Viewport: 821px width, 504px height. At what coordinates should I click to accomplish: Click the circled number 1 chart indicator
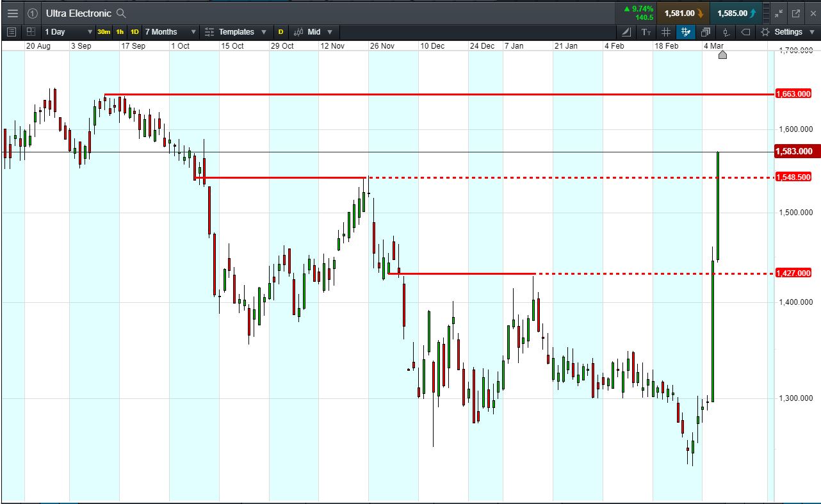33,13
